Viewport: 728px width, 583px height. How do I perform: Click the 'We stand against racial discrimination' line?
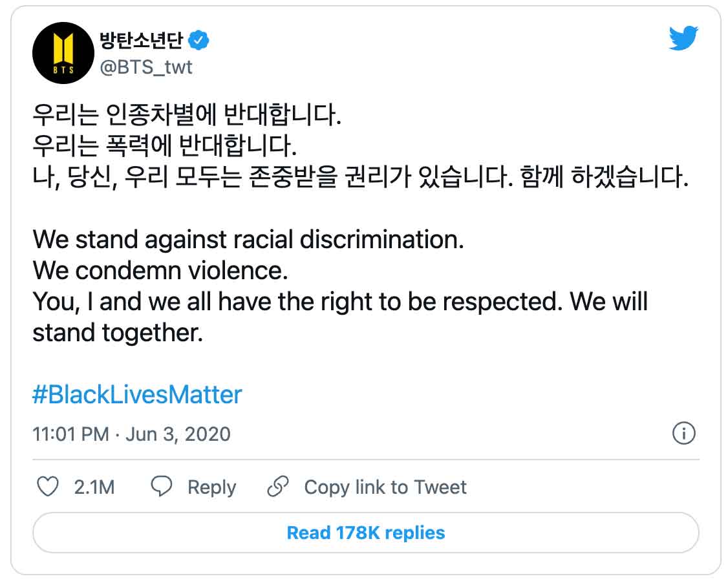(248, 239)
